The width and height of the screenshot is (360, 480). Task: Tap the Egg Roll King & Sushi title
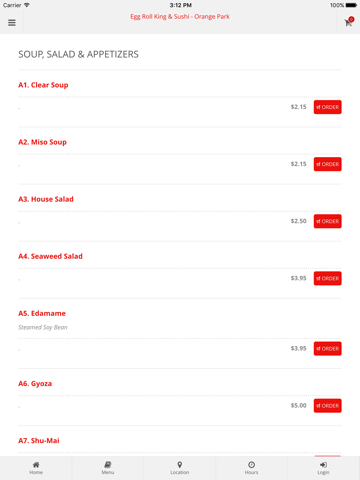click(180, 17)
